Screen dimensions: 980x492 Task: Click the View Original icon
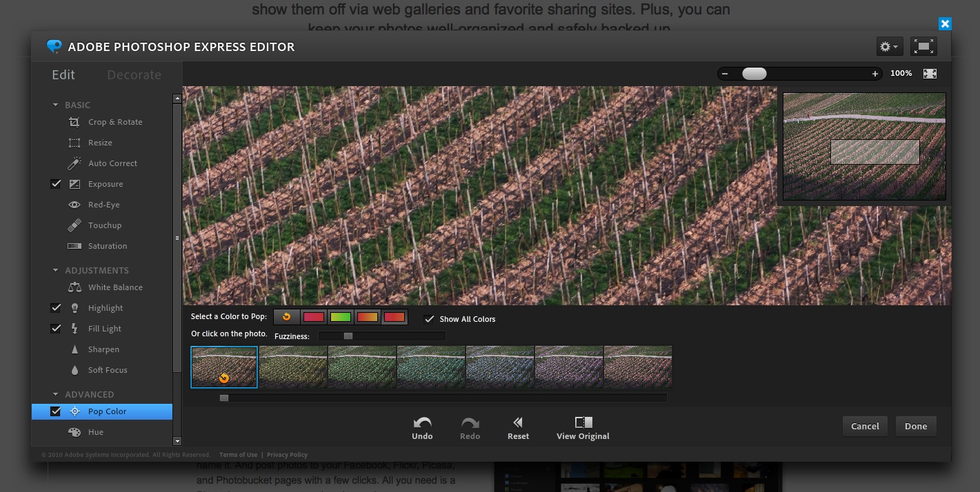click(583, 422)
